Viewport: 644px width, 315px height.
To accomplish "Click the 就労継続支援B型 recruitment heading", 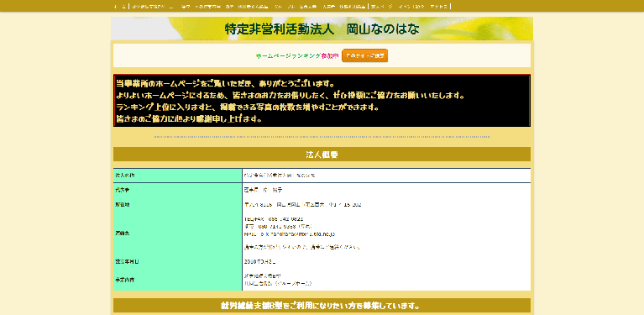I will pyautogui.click(x=322, y=306).
